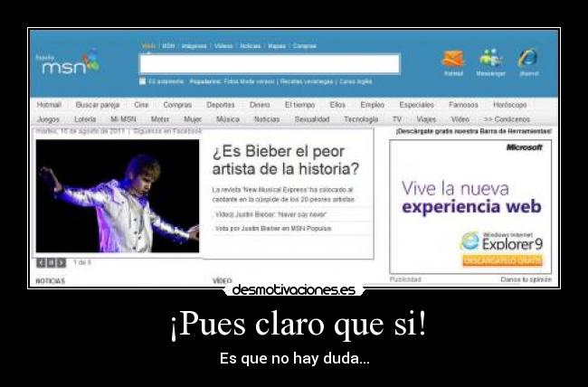Image resolution: width=588 pixels, height=387 pixels.
Task: Click the article summary about New Musical Express
Action: coord(283,194)
